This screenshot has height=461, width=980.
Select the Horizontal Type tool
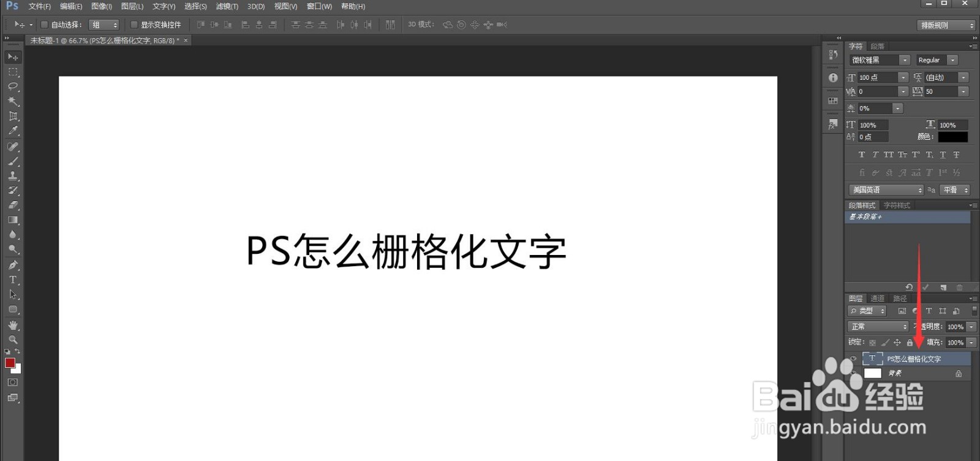13,280
